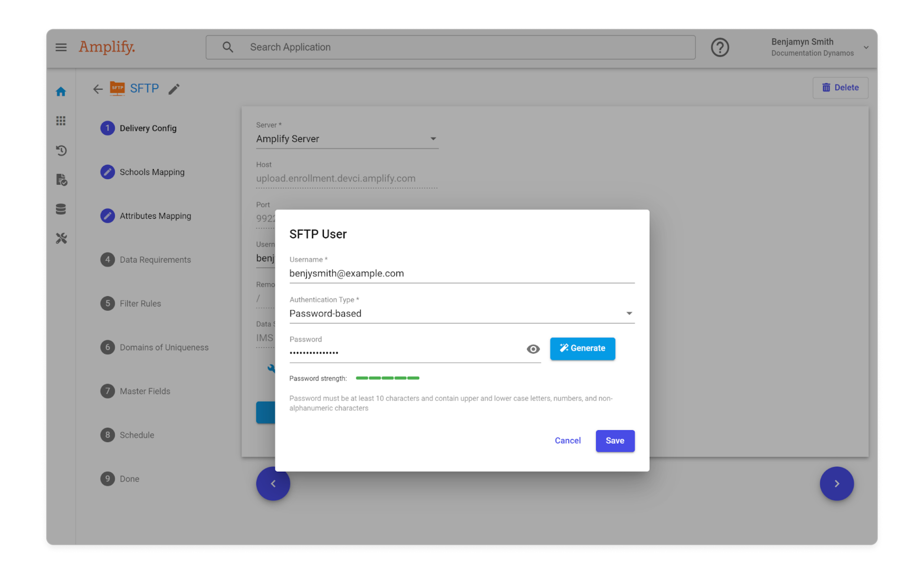The image size is (924, 574).
Task: Click the SFTP folder icon near the title
Action: 117,88
